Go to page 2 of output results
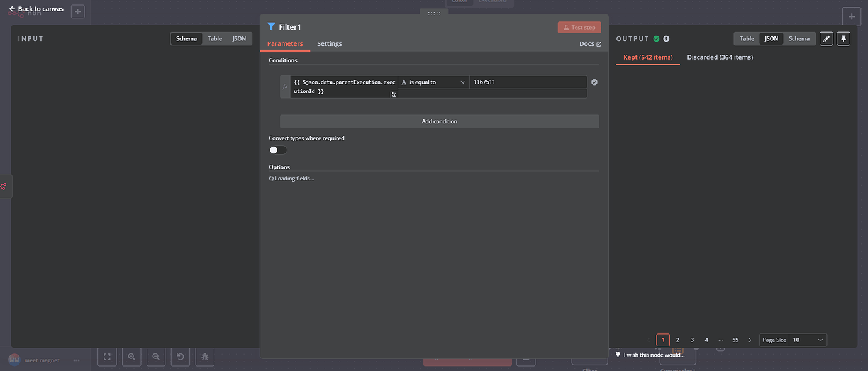 pos(677,340)
